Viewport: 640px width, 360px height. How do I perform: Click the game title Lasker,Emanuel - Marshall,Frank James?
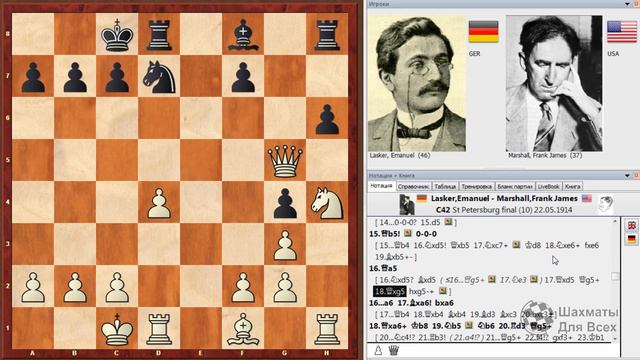pos(504,198)
